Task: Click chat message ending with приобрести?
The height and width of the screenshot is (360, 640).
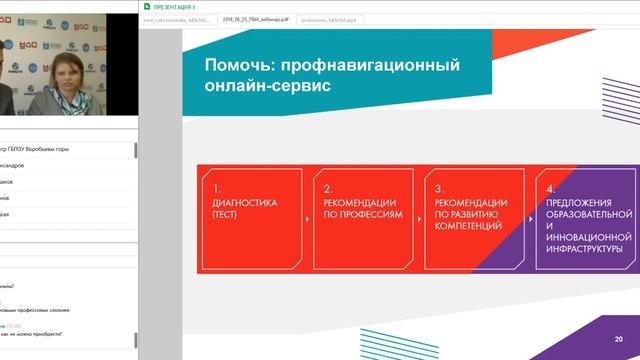Action: point(31,334)
